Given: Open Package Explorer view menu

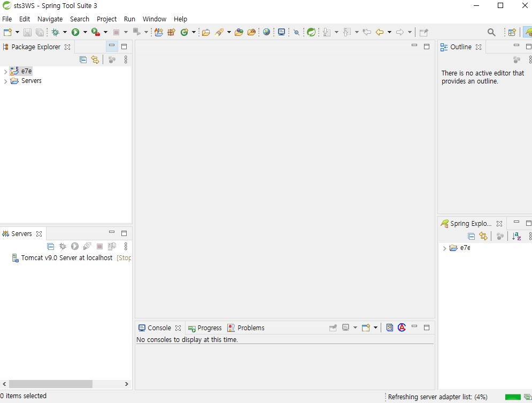Looking at the screenshot, I should [x=126, y=60].
